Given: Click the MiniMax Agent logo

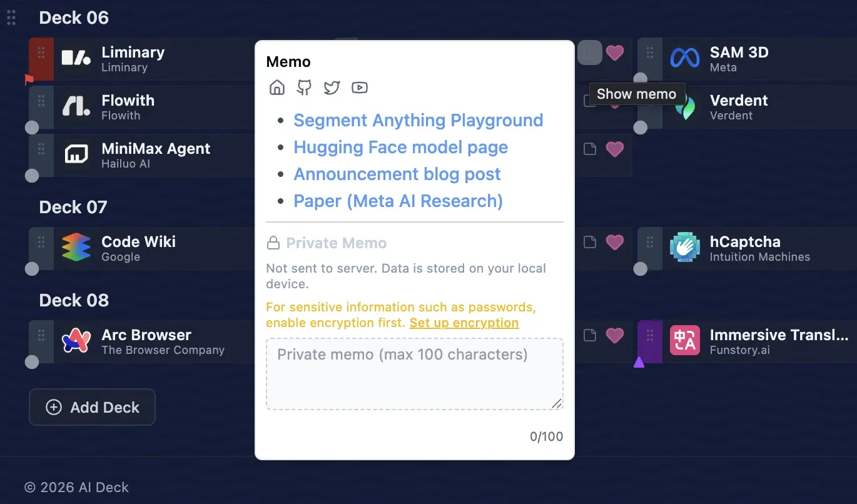Looking at the screenshot, I should [76, 155].
